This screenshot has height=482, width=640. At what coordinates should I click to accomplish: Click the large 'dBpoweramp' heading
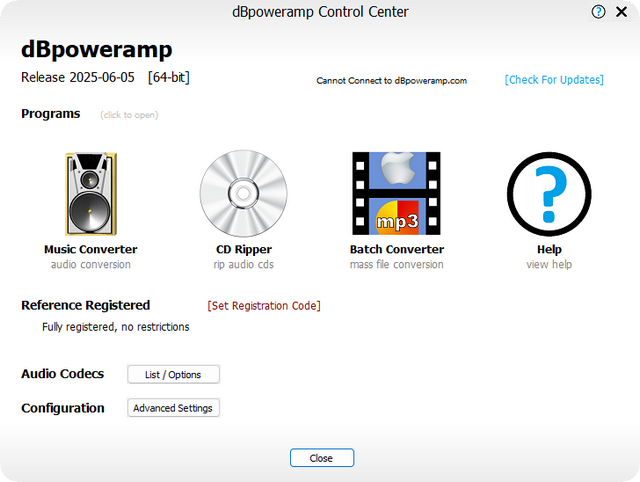[97, 50]
